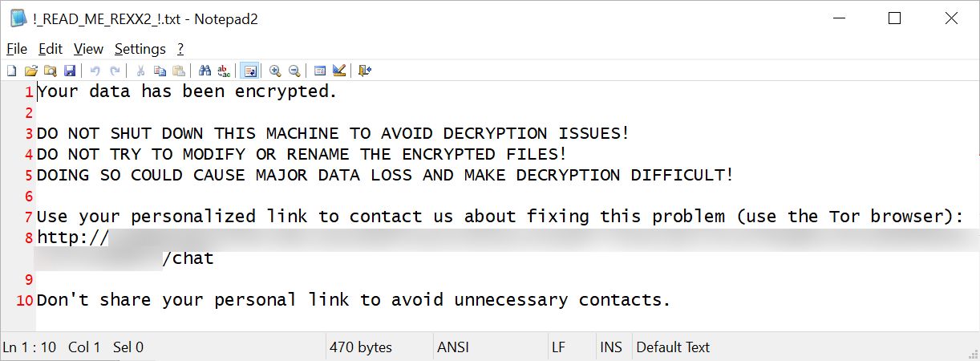Save the file using floppy icon
Image resolution: width=980 pixels, height=361 pixels.
[70, 71]
